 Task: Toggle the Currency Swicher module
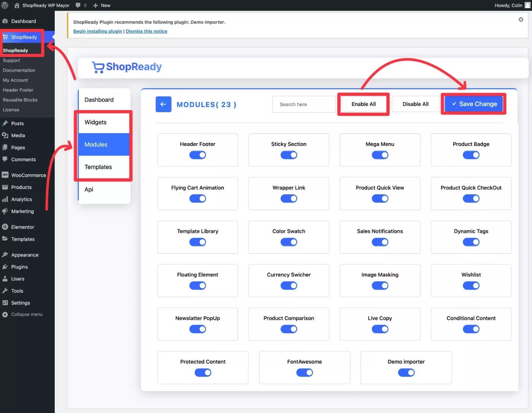[x=289, y=286]
